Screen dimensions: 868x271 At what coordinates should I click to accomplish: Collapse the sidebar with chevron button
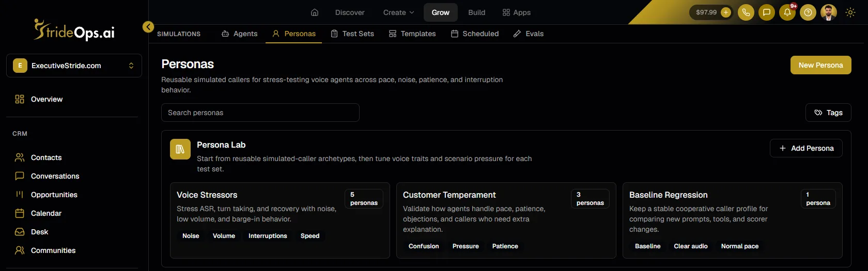pyautogui.click(x=148, y=27)
